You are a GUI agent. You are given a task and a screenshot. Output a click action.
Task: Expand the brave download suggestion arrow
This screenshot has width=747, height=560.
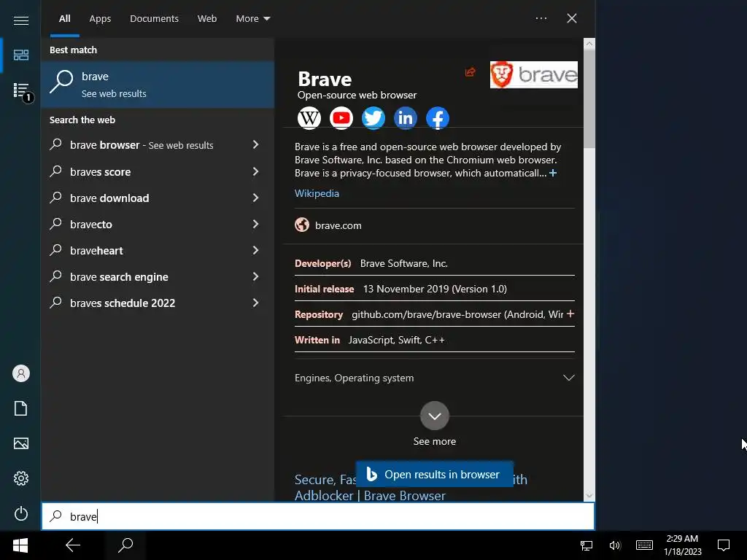pyautogui.click(x=256, y=198)
